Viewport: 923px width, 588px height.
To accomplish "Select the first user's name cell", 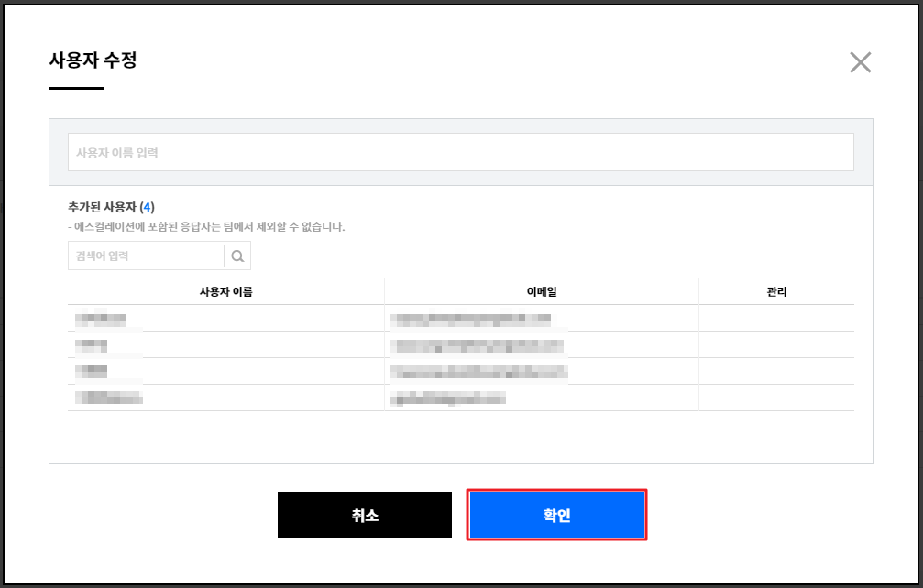I will 101,319.
